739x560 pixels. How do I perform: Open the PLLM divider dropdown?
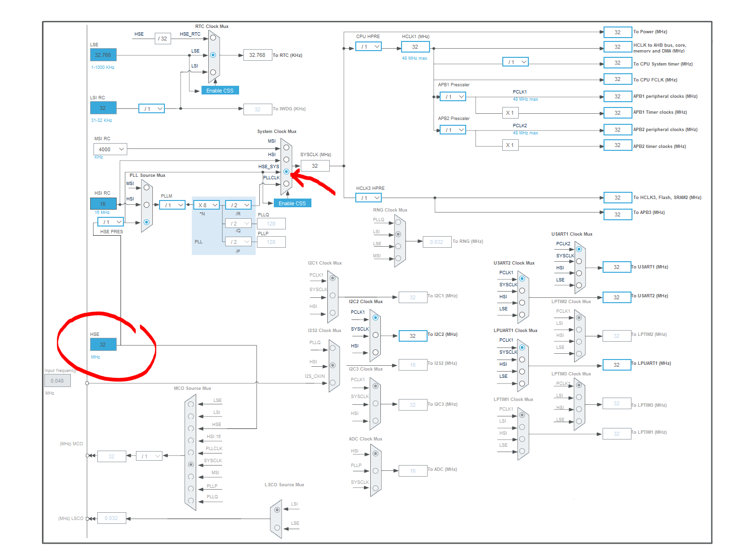pyautogui.click(x=172, y=205)
